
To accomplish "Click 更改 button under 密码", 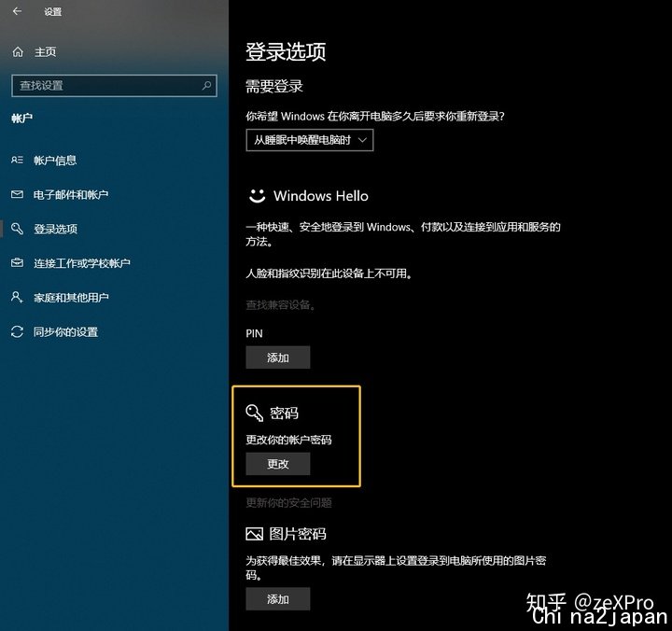I will point(278,464).
